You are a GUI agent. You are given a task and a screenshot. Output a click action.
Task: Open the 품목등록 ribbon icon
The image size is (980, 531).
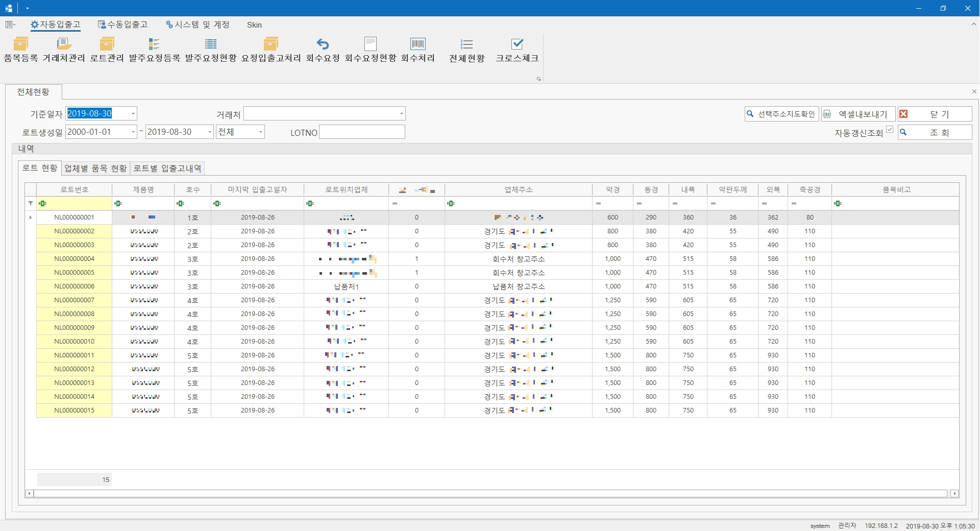coord(21,44)
